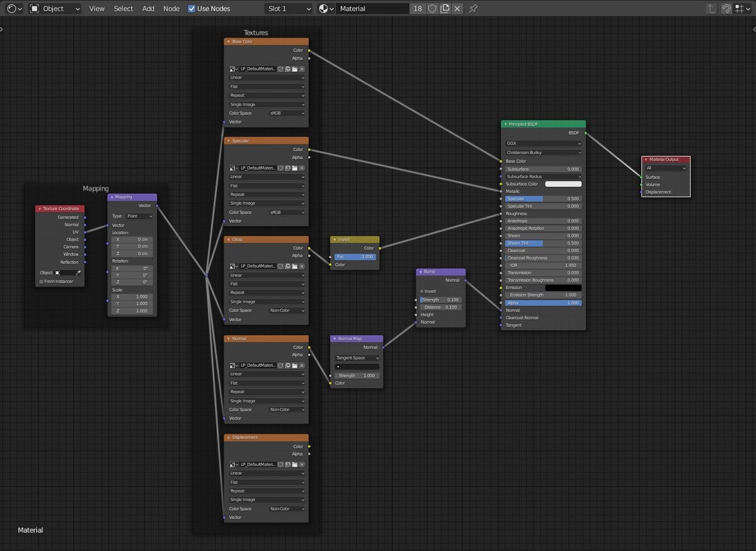Click the Subsurface Color white swatch
Viewport: 756px width, 551px height.
pyautogui.click(x=563, y=184)
